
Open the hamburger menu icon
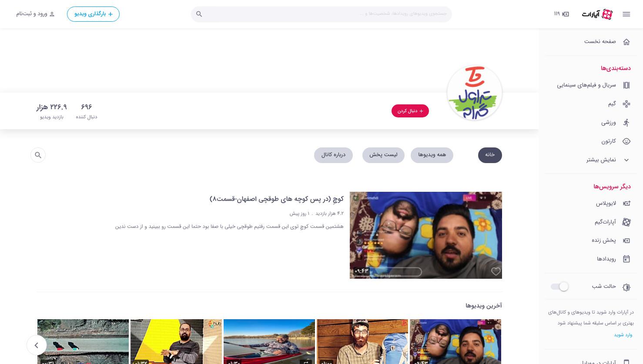pyautogui.click(x=626, y=14)
